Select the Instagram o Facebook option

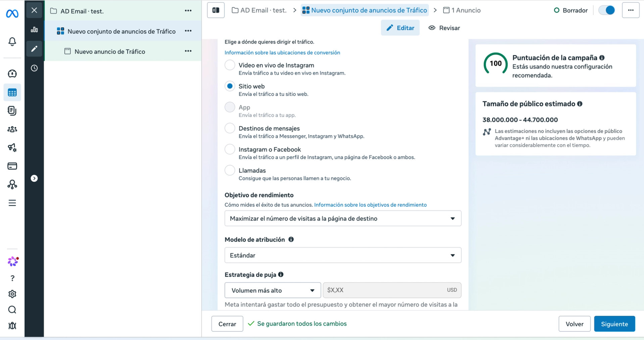click(x=230, y=149)
